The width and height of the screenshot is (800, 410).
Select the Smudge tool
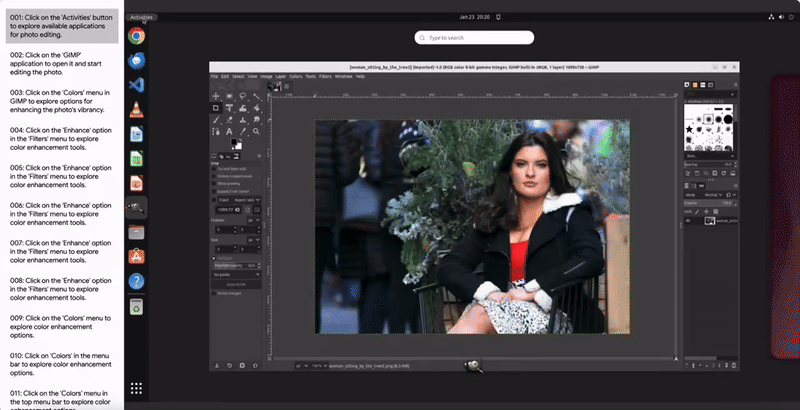click(256, 120)
